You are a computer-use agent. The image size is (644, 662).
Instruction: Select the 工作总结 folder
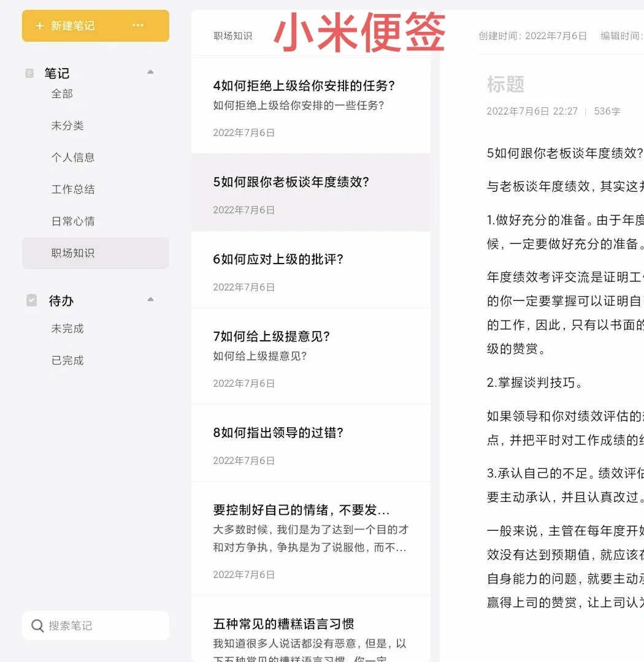[x=73, y=189]
